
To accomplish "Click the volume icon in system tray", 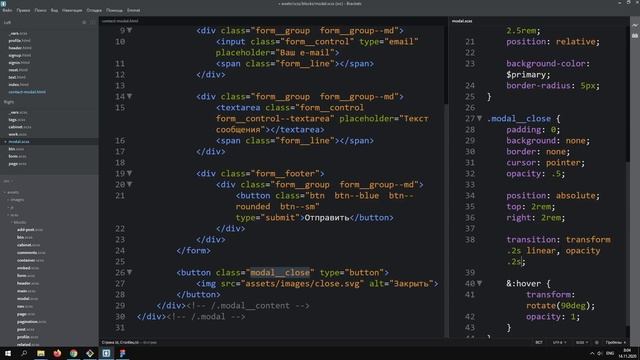I will click(x=600, y=353).
